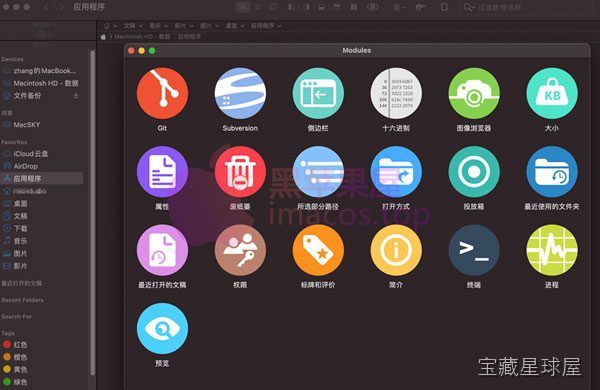Click the sidebar vertical scrollbar
The height and width of the screenshot is (390, 600).
coord(93,212)
